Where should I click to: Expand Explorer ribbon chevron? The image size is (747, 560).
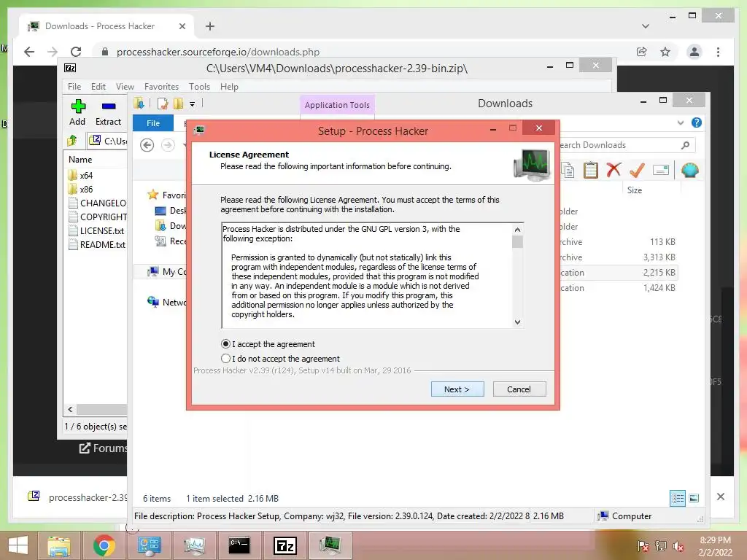[681, 122]
